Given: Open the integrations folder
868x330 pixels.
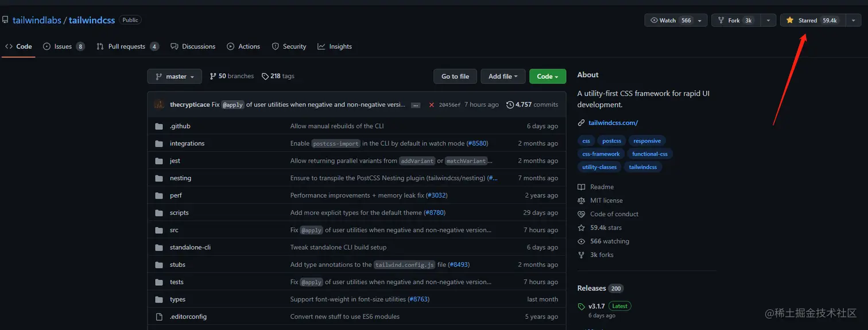Looking at the screenshot, I should point(187,143).
